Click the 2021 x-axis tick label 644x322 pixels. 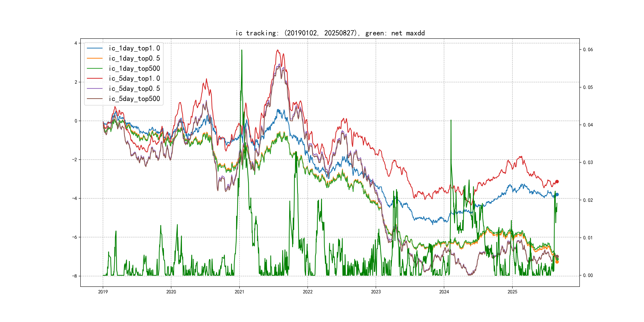click(x=239, y=292)
